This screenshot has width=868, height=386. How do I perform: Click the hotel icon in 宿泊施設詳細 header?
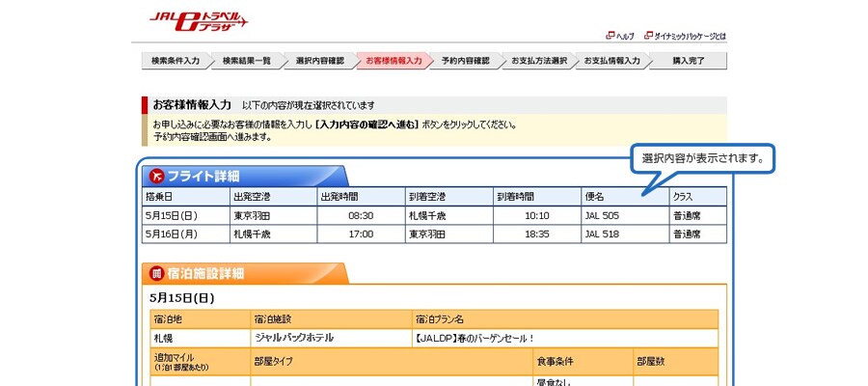[x=154, y=274]
